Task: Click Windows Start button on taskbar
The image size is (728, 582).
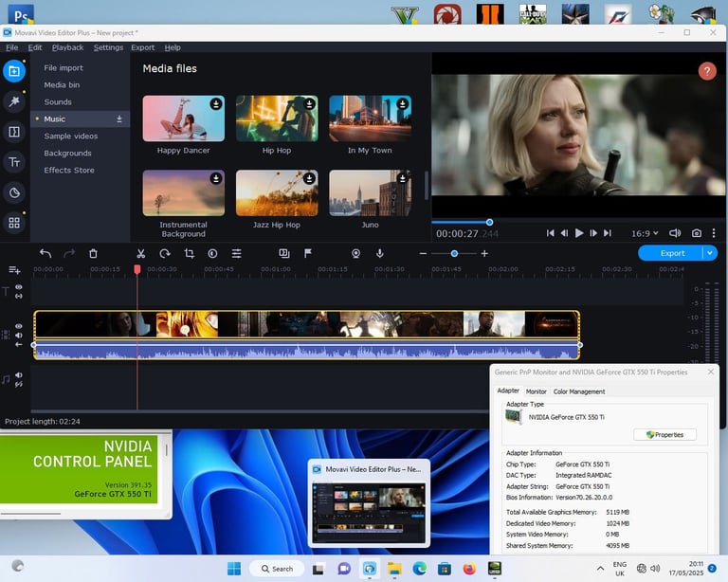Action: (x=234, y=569)
